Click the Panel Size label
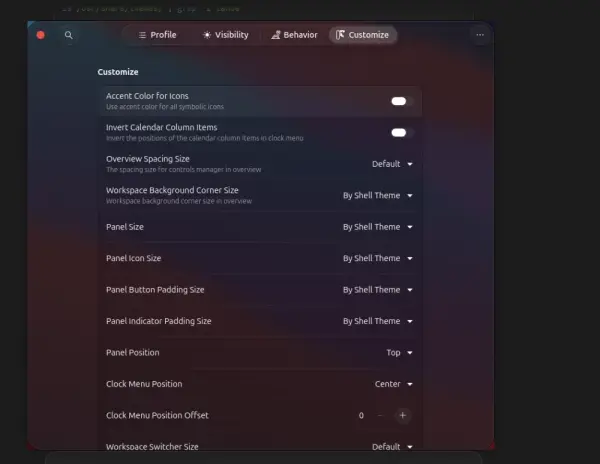Screen dimensions: 600x464 (x=125, y=227)
